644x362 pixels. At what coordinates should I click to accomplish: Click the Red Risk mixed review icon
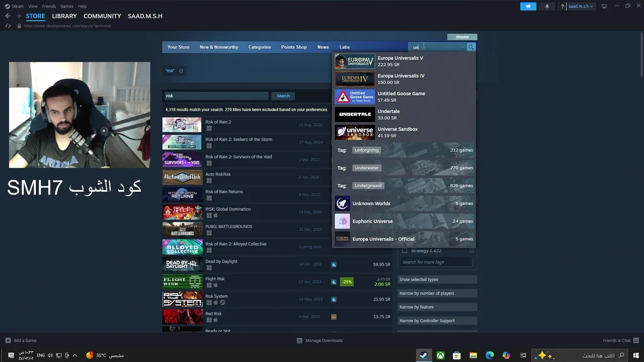click(x=334, y=317)
